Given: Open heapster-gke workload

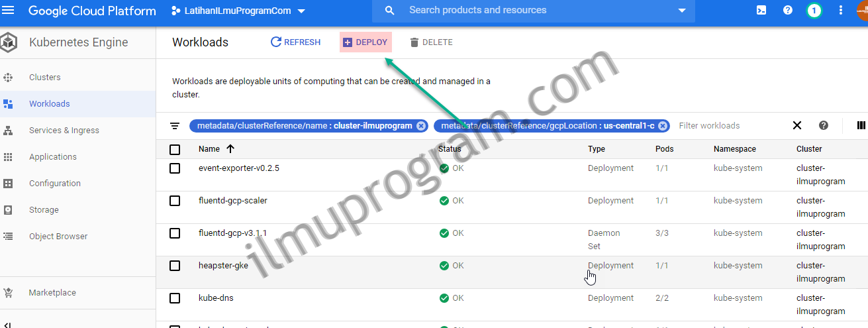Looking at the screenshot, I should coord(223,266).
